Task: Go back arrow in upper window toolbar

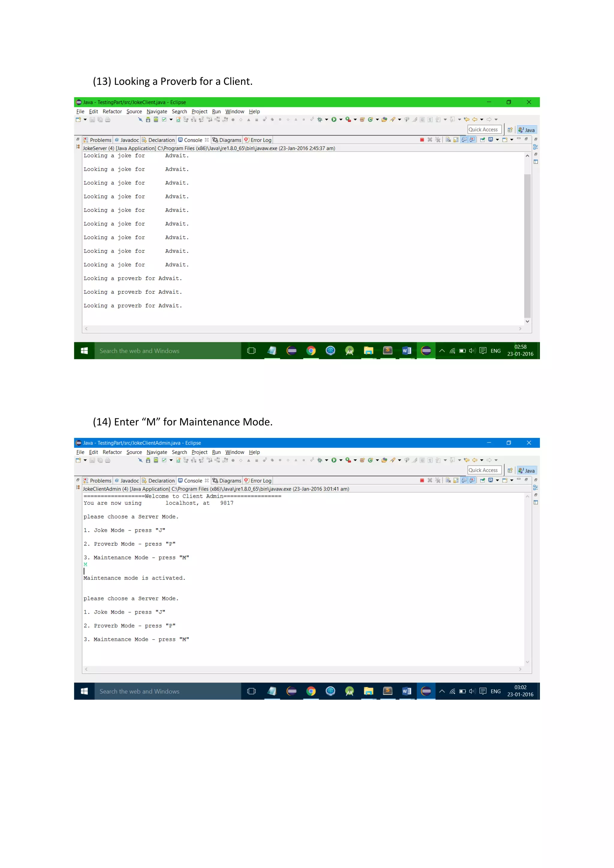Action: [x=475, y=120]
